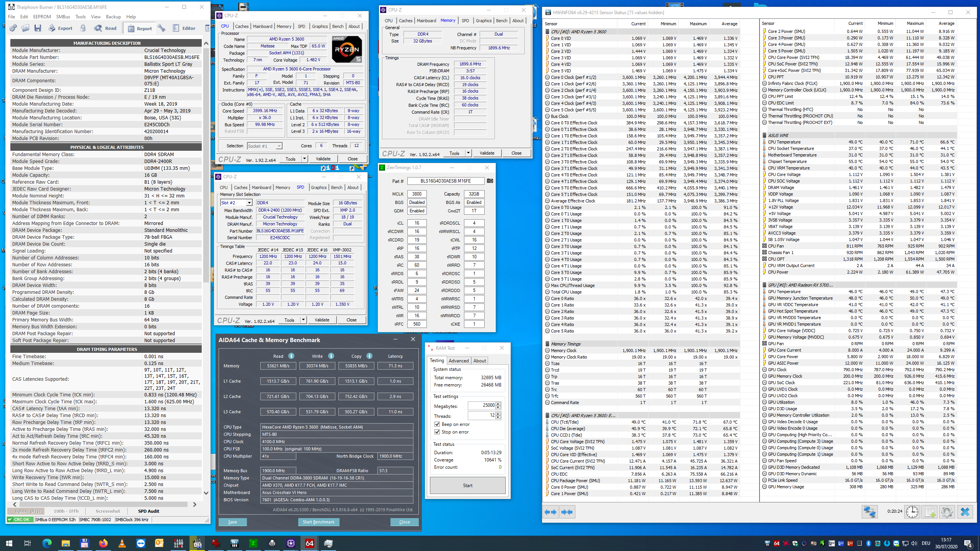Expand the Tools dropdown arrow in CPU-Z SPD window
The image size is (980, 551).
(x=303, y=320)
